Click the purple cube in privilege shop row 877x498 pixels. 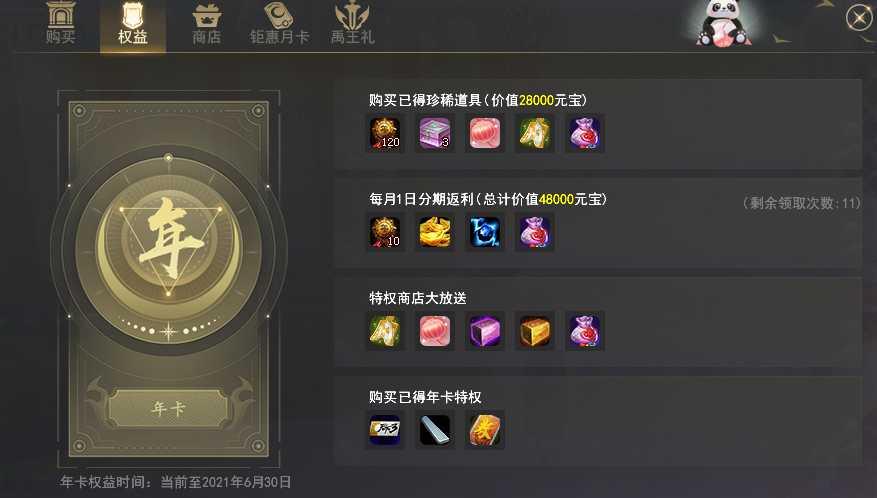[484, 331]
